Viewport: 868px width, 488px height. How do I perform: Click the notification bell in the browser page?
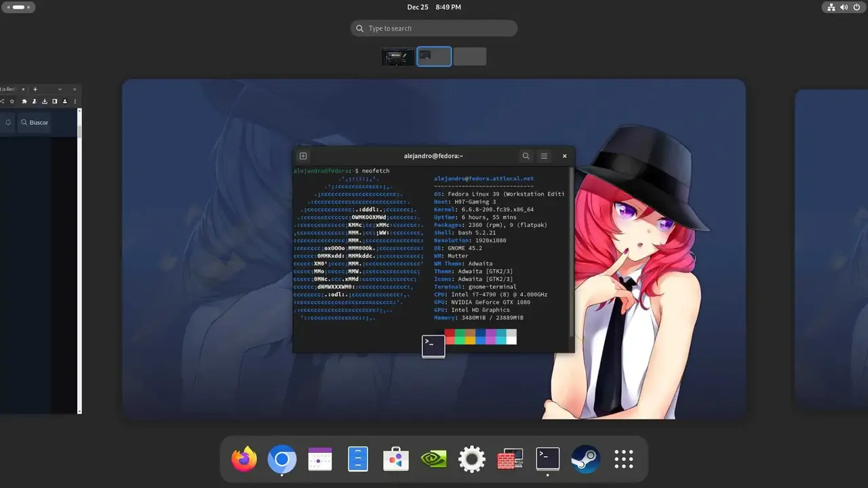pyautogui.click(x=8, y=123)
